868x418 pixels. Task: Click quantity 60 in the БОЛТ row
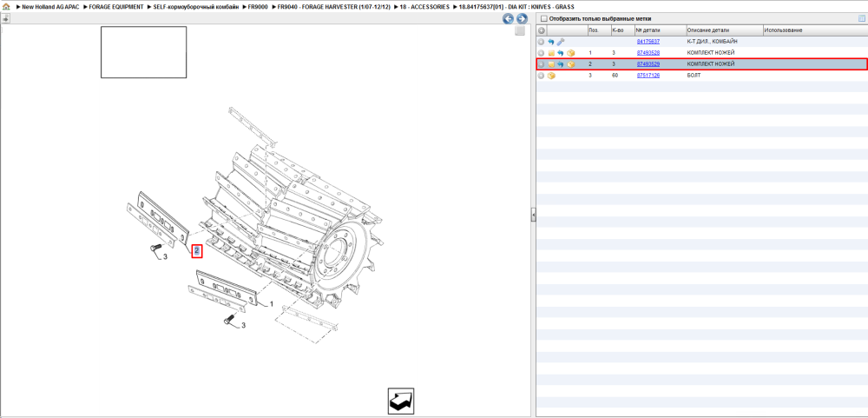click(615, 76)
